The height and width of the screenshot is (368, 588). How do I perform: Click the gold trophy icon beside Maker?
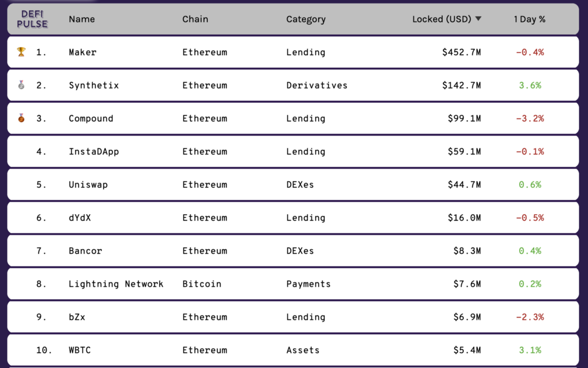pos(21,52)
